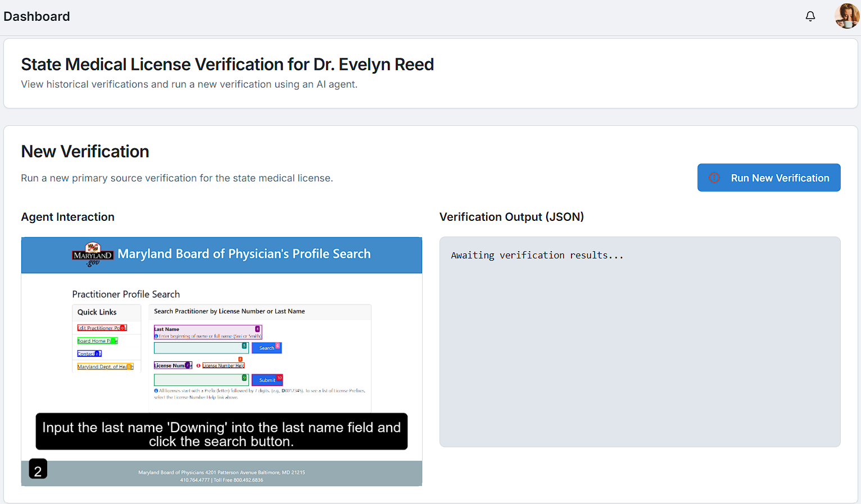Click the red info icon beside License Number
The width and height of the screenshot is (861, 504).
tap(198, 366)
